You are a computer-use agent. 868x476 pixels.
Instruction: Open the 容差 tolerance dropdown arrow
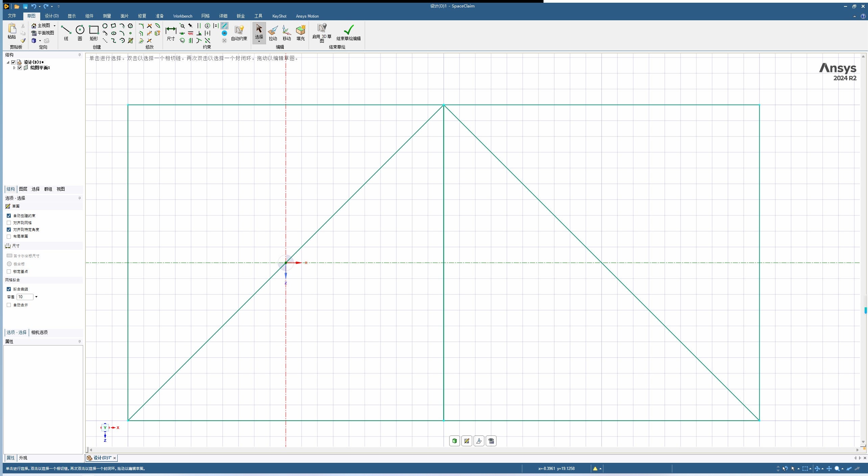[x=37, y=297]
